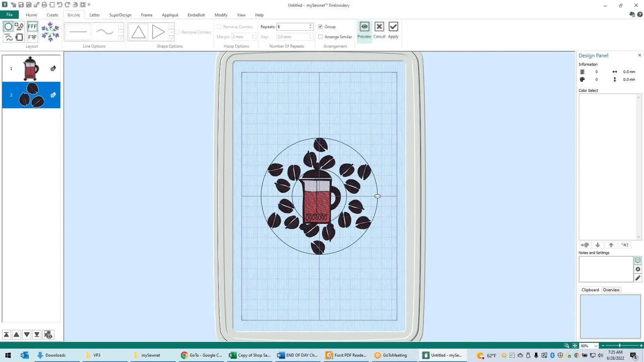The width and height of the screenshot is (644, 362).
Task: Check Remove Corners in Shape Options
Action: coord(178,32)
